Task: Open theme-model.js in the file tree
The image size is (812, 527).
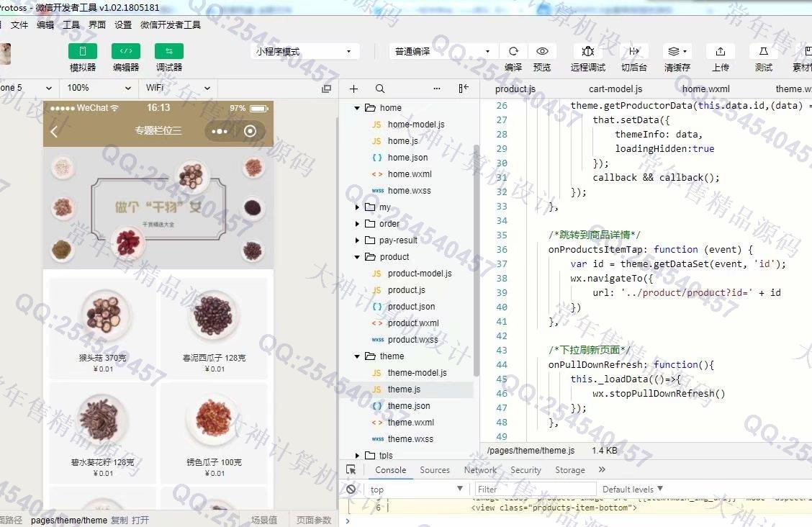Action: pos(417,373)
